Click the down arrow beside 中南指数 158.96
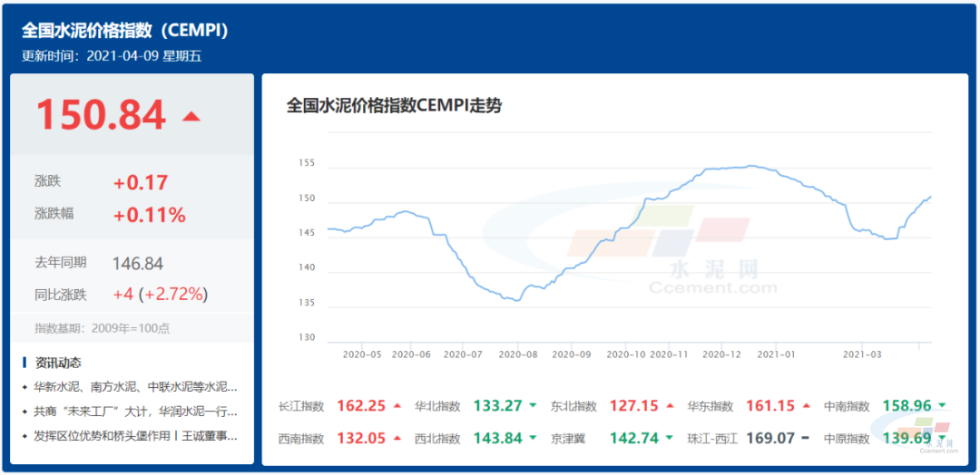 click(943, 406)
